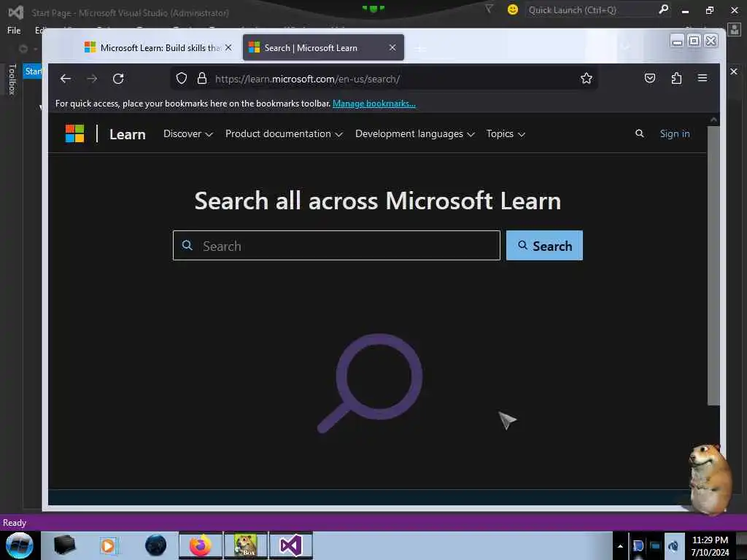747x560 pixels.
Task: Click the Learn home link
Action: click(x=127, y=134)
